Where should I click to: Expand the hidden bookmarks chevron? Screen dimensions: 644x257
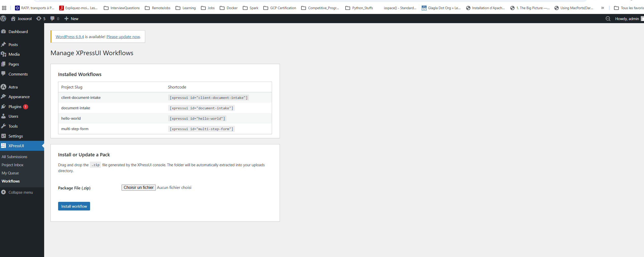(602, 8)
